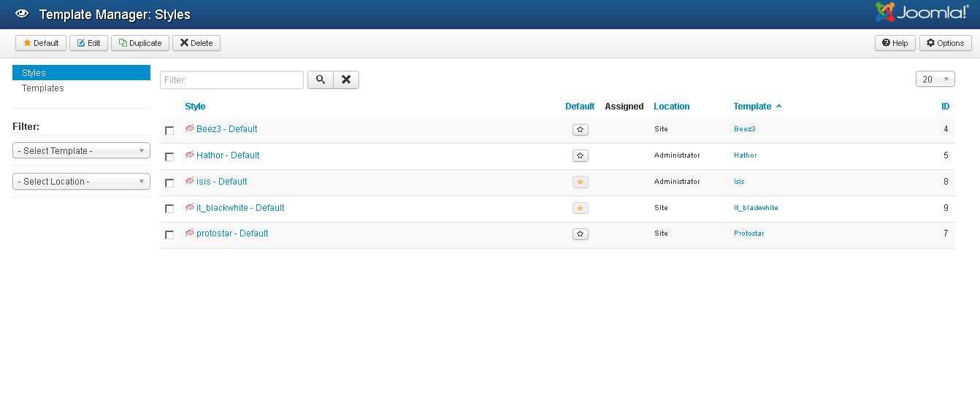Click the eye icon beside Template Manager title

pos(22,14)
